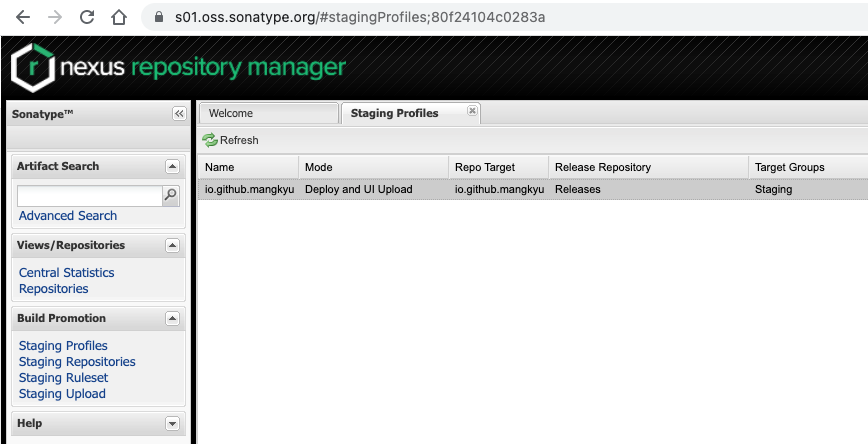Sort by Release Repository column header
868x444 pixels.
(648, 167)
